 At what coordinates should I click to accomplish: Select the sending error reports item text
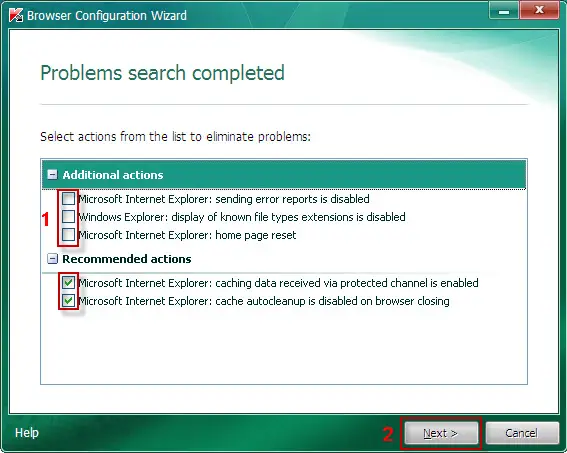click(x=224, y=199)
